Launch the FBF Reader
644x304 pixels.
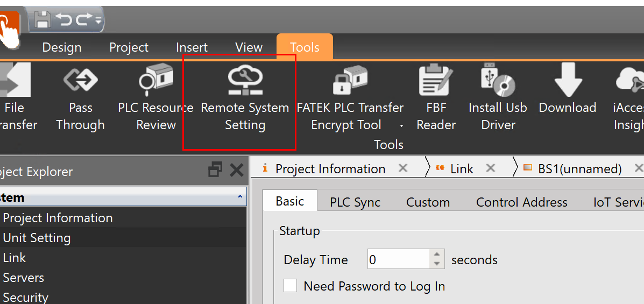(x=436, y=100)
